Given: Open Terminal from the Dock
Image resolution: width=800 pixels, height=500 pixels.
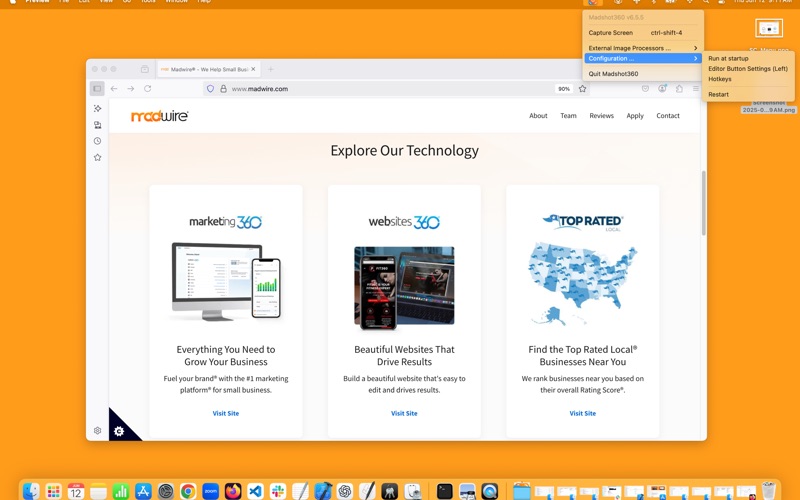Looking at the screenshot, I should [444, 491].
